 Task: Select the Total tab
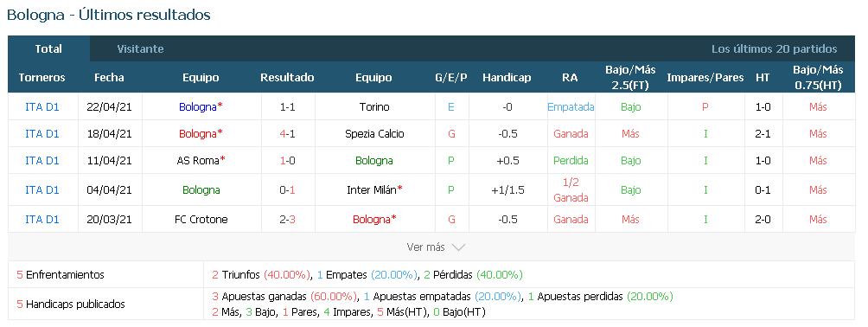(x=48, y=48)
